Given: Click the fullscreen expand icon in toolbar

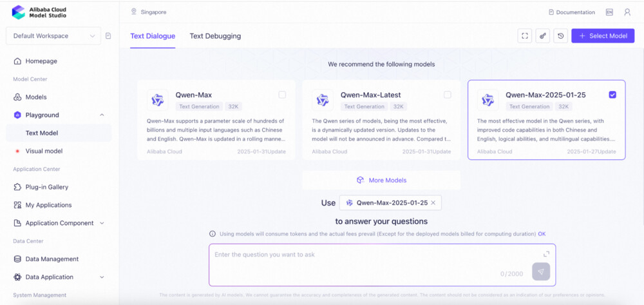Looking at the screenshot, I should coord(525,36).
